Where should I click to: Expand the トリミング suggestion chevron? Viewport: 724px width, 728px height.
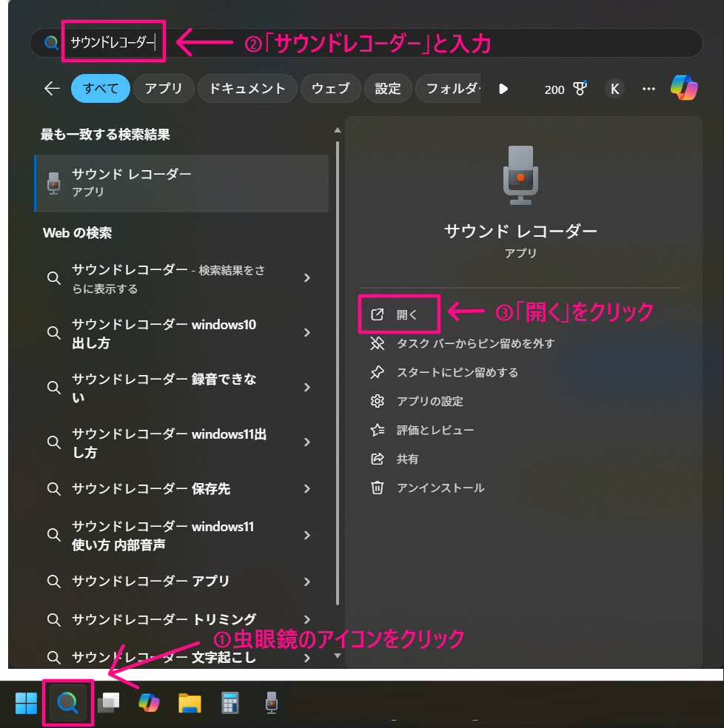[306, 619]
